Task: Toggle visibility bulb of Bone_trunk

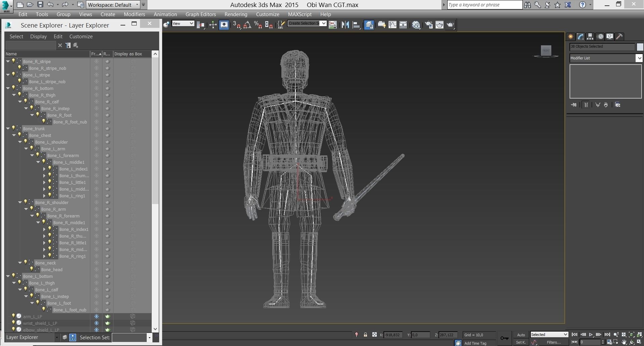Action: click(x=14, y=128)
